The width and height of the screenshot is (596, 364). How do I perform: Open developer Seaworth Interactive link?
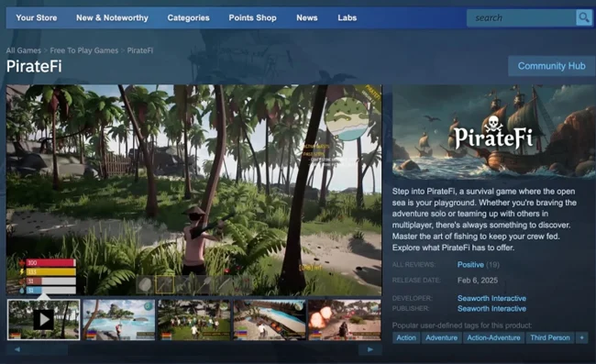pos(491,298)
